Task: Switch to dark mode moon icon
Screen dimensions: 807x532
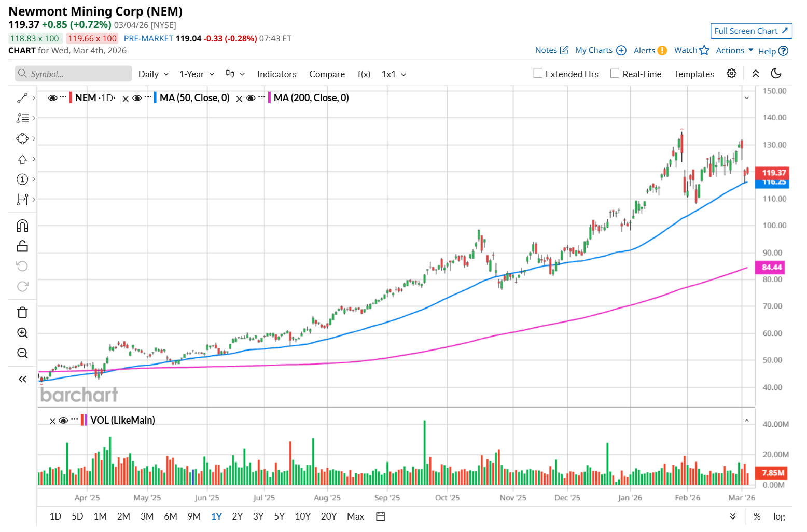Action: 776,74
